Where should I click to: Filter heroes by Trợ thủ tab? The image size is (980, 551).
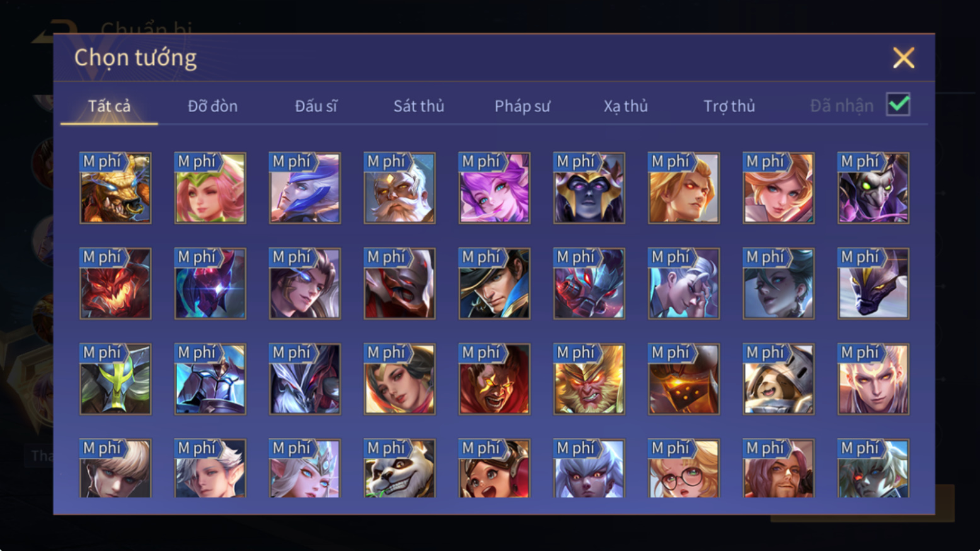coord(729,106)
